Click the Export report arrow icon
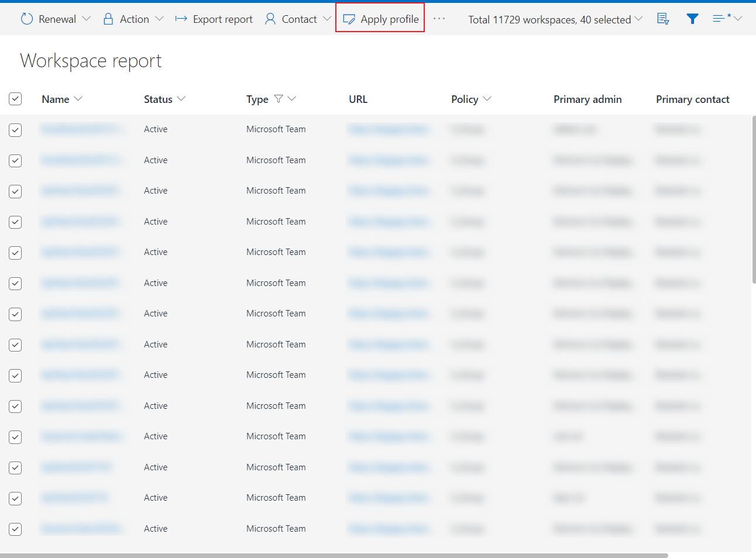This screenshot has height=558, width=756. point(181,19)
